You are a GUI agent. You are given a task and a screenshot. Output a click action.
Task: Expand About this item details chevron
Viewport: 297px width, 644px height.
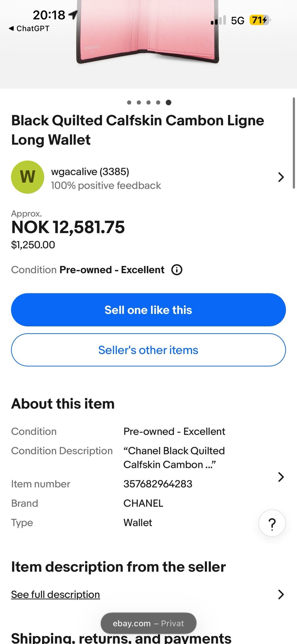click(281, 477)
